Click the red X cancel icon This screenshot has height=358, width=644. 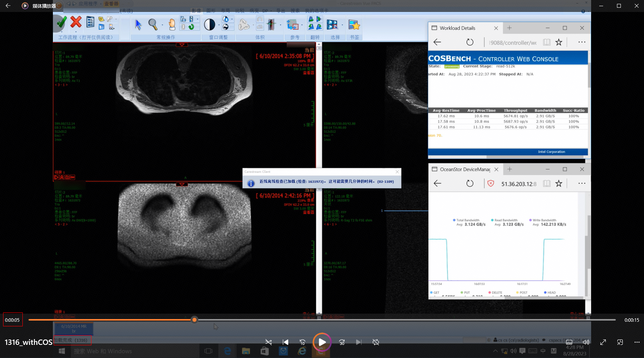(x=76, y=22)
